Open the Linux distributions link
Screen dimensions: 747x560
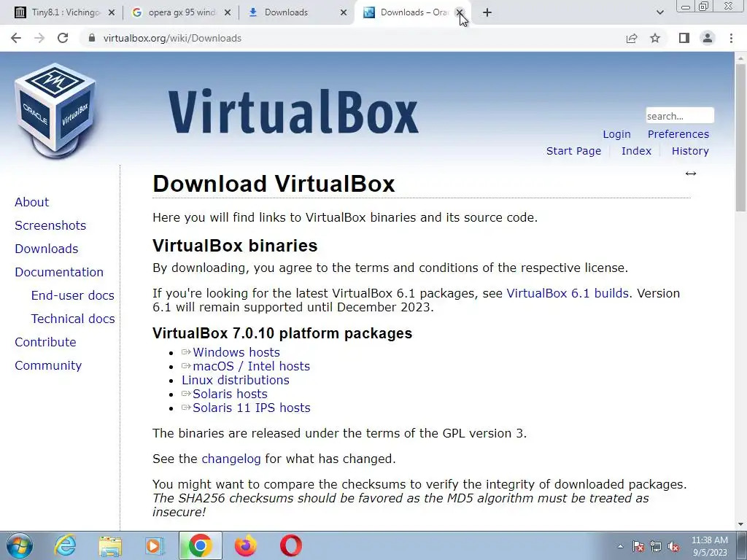pyautogui.click(x=236, y=380)
